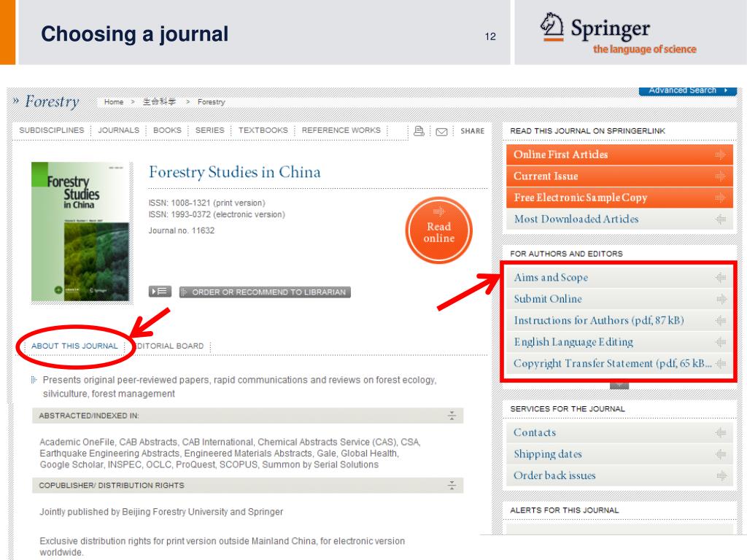This screenshot has width=747, height=560.
Task: Switch to the EDITORIAL BOARD tab
Action: point(169,346)
